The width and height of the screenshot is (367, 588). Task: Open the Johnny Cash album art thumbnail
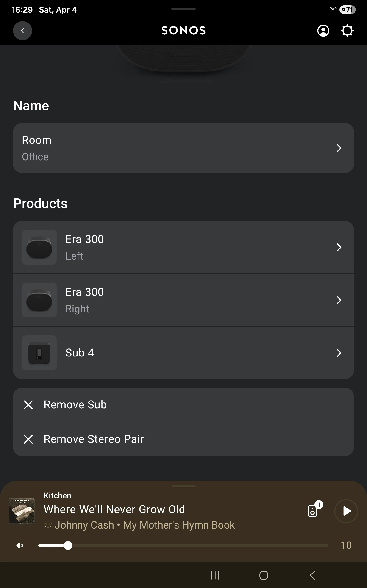pyautogui.click(x=22, y=511)
